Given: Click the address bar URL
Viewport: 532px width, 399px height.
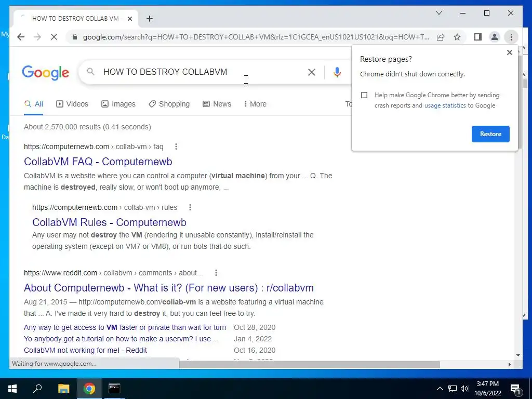Looking at the screenshot, I should coord(256,37).
